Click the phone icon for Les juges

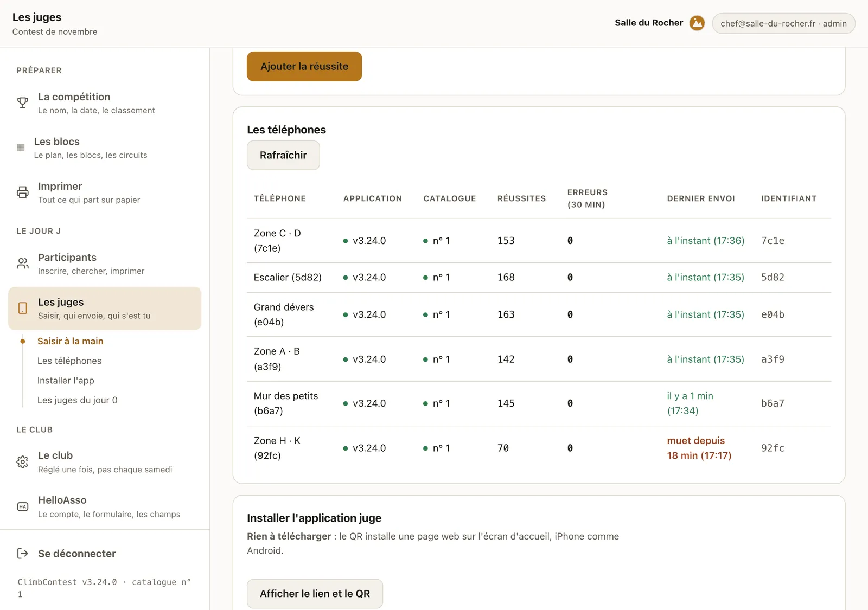23,308
